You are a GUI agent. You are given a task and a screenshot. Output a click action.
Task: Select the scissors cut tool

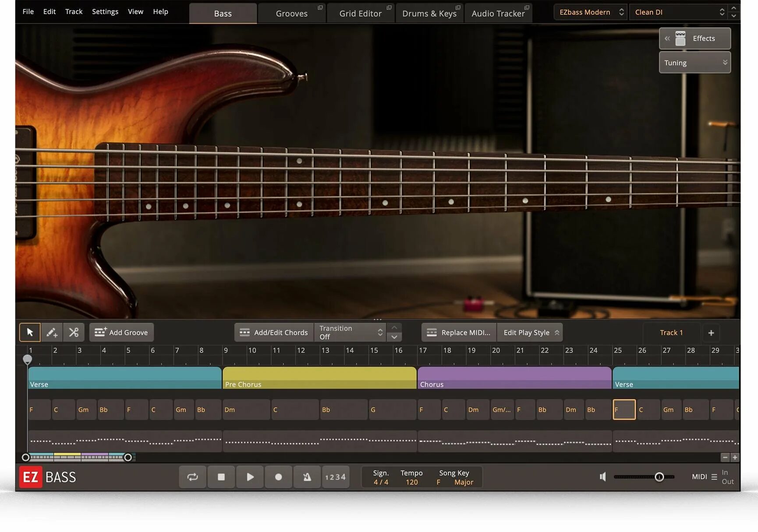click(74, 332)
